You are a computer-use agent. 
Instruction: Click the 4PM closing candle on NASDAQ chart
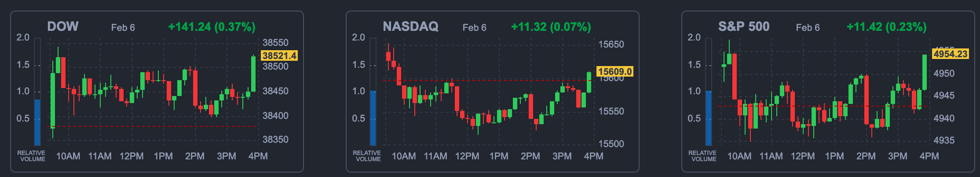(589, 82)
